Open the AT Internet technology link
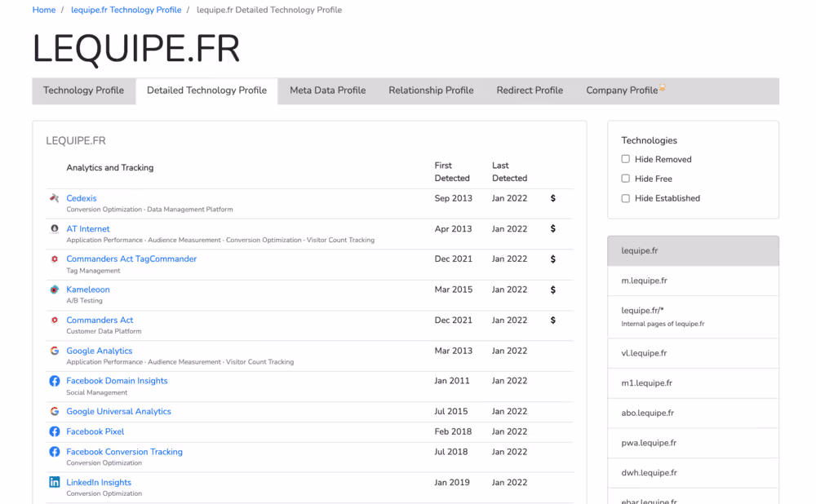The height and width of the screenshot is (504, 816). [x=88, y=229]
